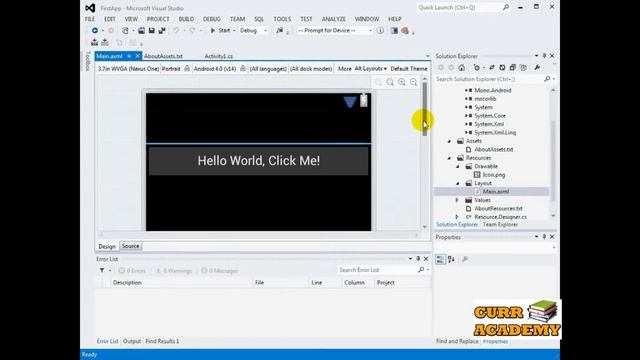Screen dimensions: 640x360
Task: Click the 3.7in WVGA (Nexus One) device button
Action: click(x=128, y=69)
